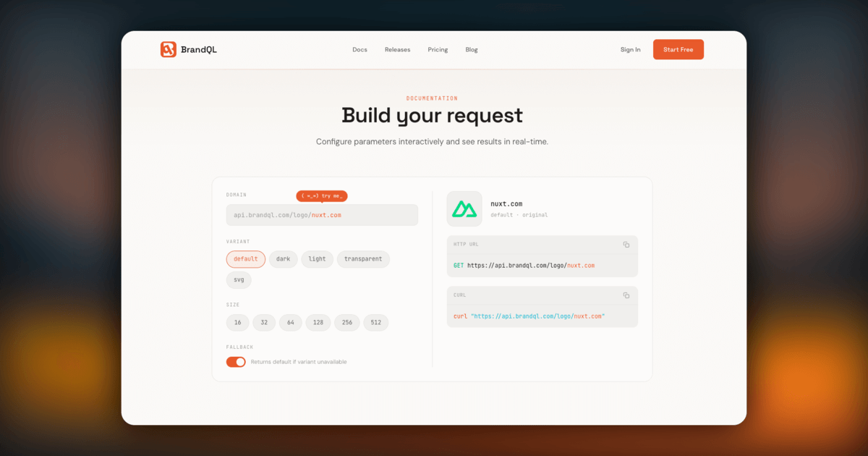Choose size 256
The image size is (868, 456).
347,323
